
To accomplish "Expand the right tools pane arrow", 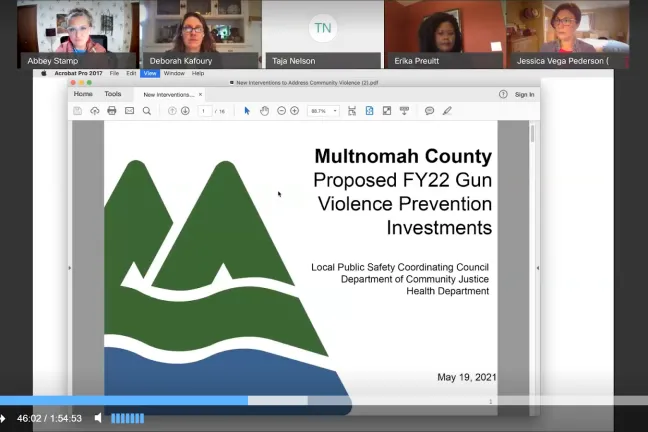I will tap(538, 268).
